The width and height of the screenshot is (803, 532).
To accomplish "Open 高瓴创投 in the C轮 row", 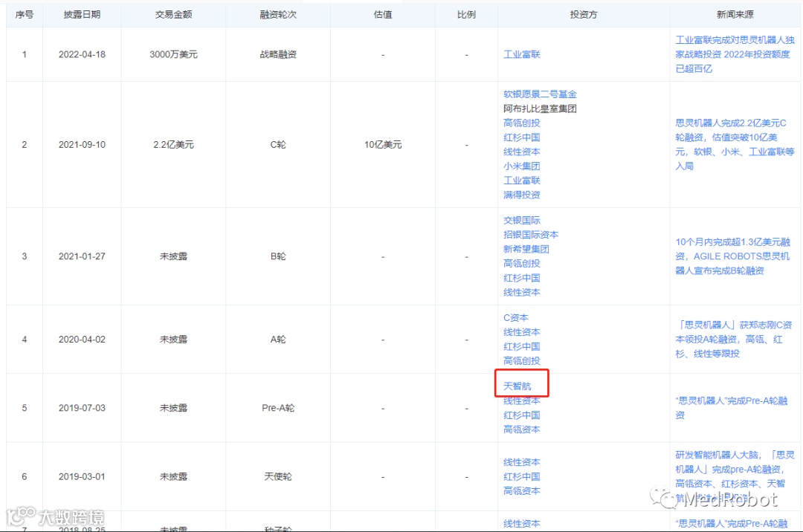I will click(x=521, y=123).
